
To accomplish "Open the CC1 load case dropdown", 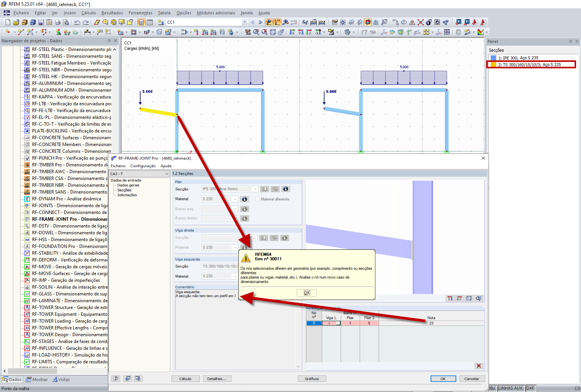I will pyautogui.click(x=244, y=22).
